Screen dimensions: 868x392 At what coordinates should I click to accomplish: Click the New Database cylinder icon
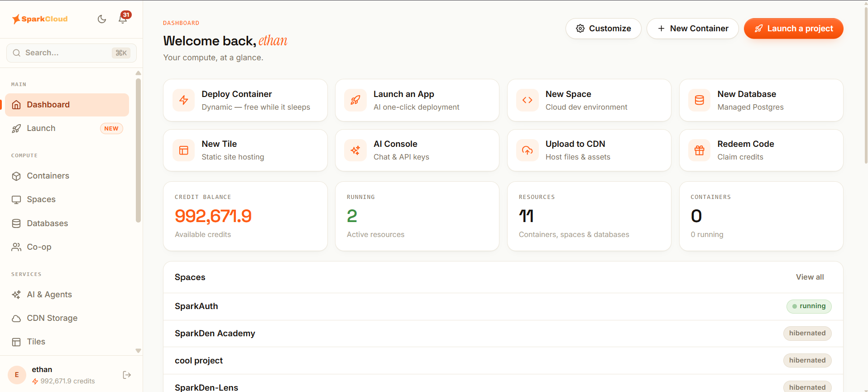pos(700,100)
